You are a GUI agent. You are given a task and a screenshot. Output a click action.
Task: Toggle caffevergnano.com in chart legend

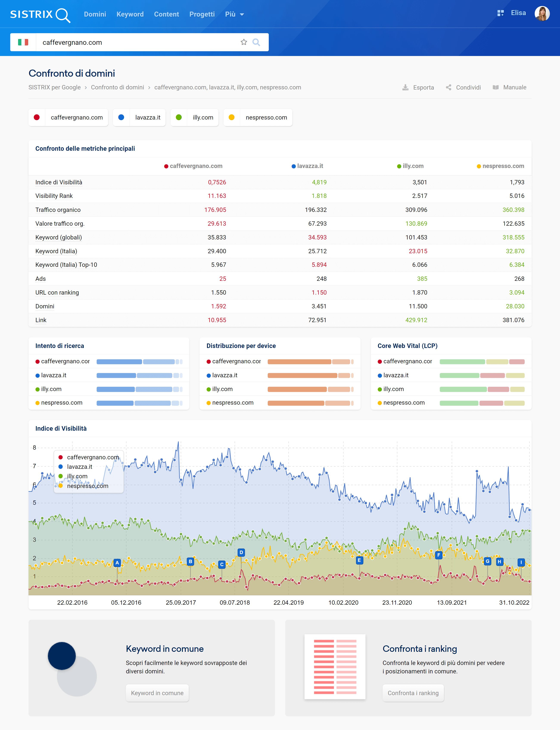click(89, 457)
